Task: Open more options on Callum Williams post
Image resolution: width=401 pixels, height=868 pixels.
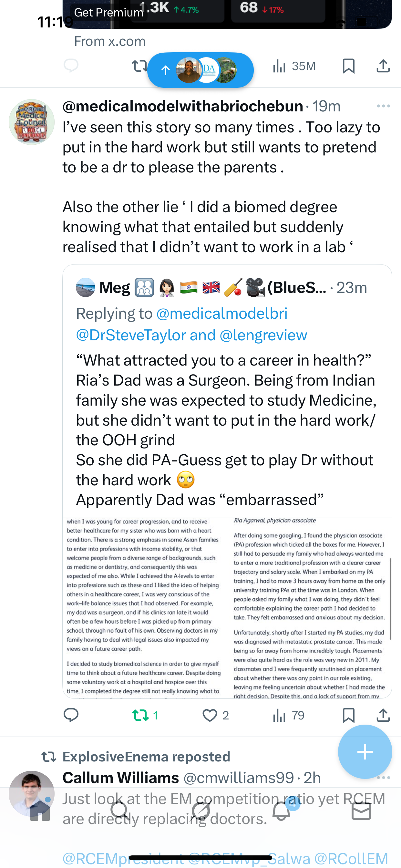Action: [x=383, y=778]
